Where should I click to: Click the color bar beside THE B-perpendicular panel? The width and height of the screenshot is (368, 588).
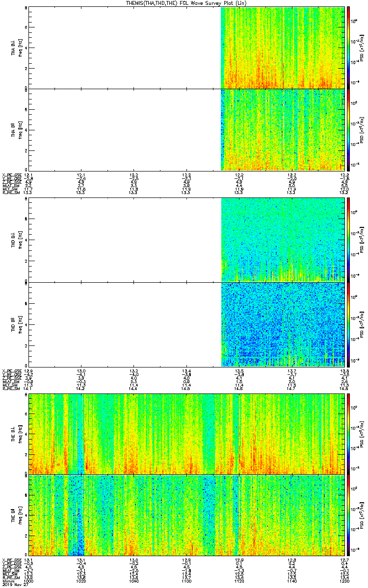(348, 434)
